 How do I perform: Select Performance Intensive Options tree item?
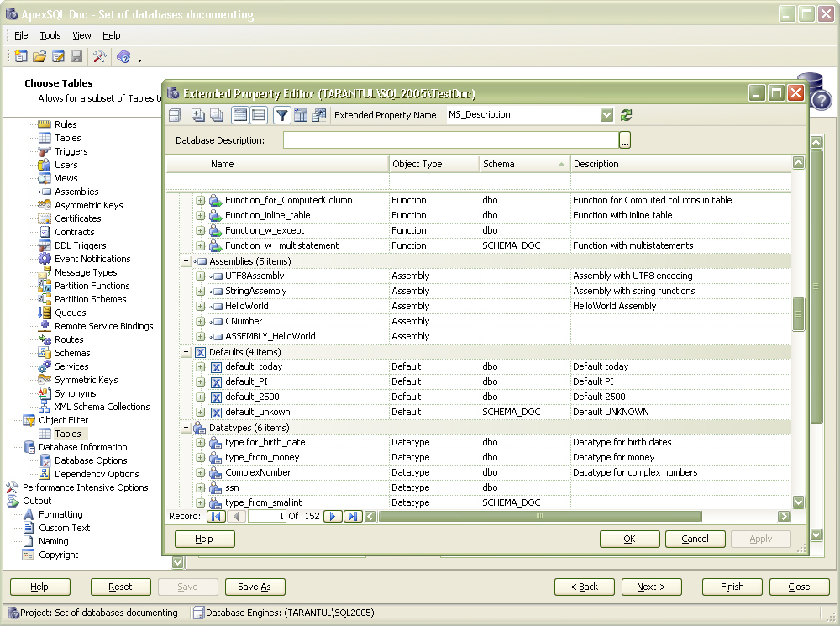(x=85, y=487)
